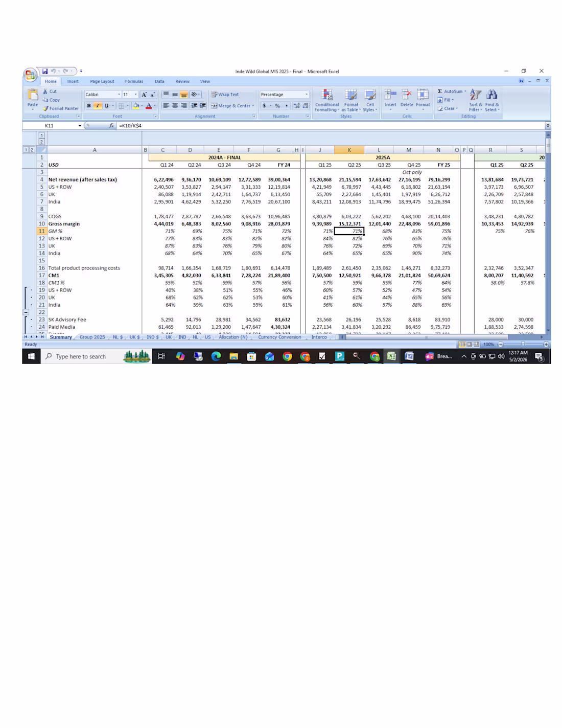Screen dimensions: 562x728
Task: Toggle Top Align vertical alignment
Action: coord(166,95)
